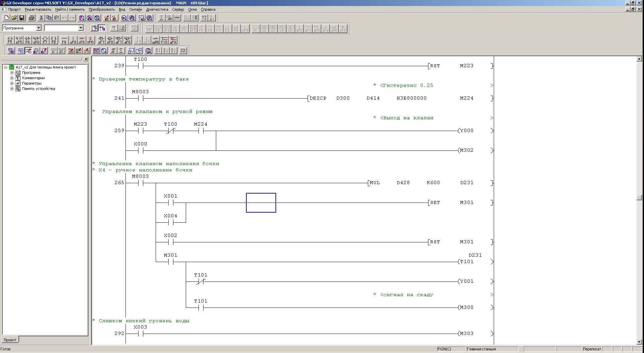
Task: Insert falling pulse contact sF8
Action: tap(110, 40)
